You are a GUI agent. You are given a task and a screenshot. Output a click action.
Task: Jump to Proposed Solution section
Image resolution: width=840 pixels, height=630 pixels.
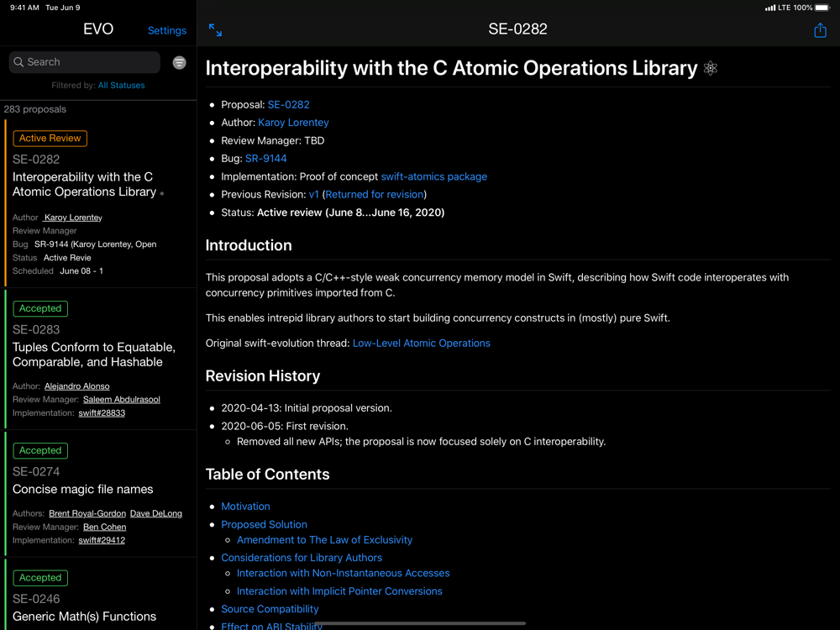(x=264, y=524)
